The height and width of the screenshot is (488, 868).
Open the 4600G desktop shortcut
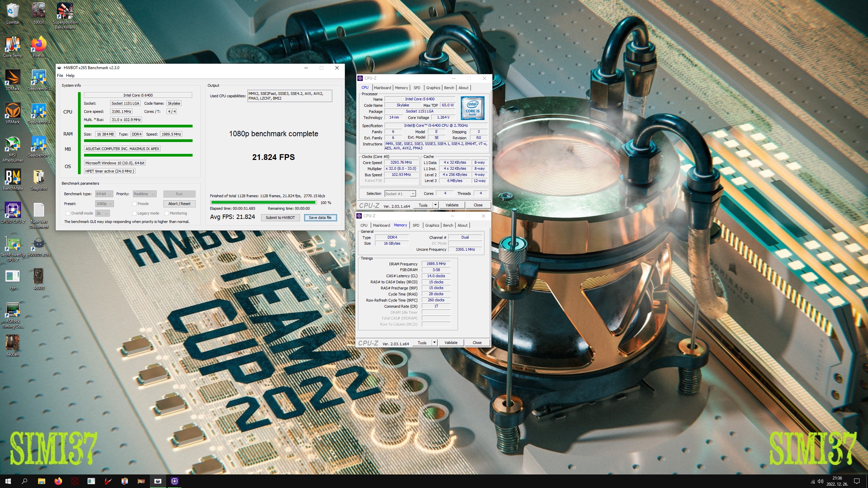coord(39,279)
